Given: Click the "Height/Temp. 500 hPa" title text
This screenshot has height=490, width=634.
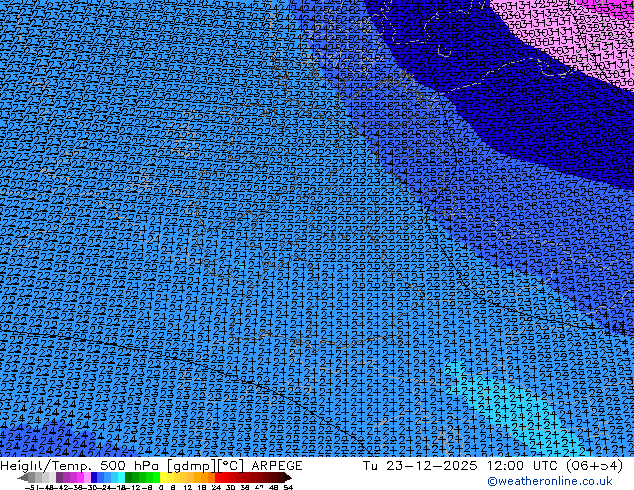Looking at the screenshot, I should pyautogui.click(x=80, y=466).
